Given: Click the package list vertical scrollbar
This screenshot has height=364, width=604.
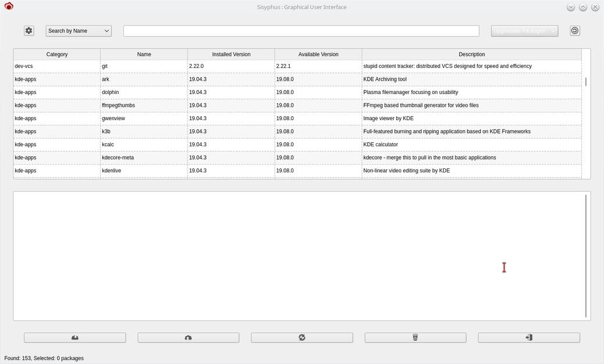Looking at the screenshot, I should (586, 82).
